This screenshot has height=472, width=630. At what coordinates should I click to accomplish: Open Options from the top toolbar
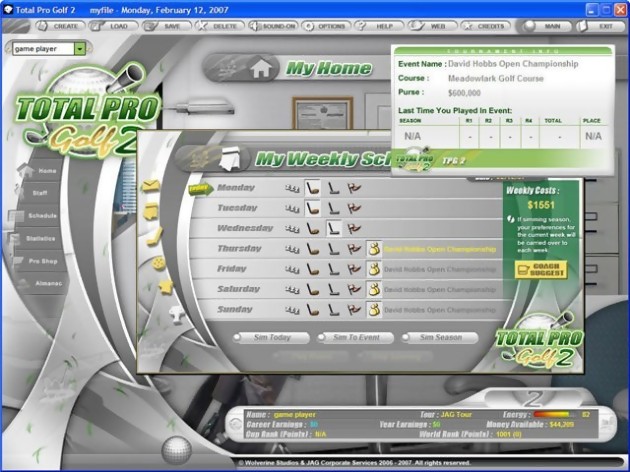click(x=333, y=25)
